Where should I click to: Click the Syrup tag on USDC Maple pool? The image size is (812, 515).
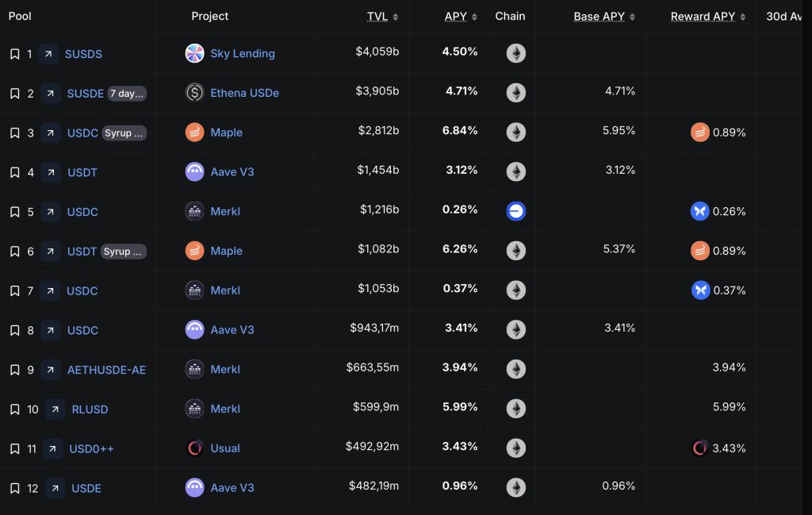(124, 133)
